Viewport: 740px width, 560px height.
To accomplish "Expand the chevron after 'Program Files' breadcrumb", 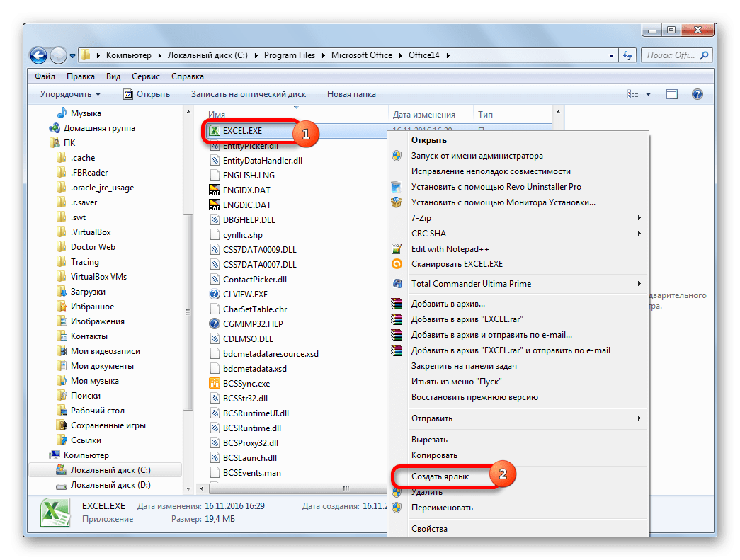I will point(323,55).
